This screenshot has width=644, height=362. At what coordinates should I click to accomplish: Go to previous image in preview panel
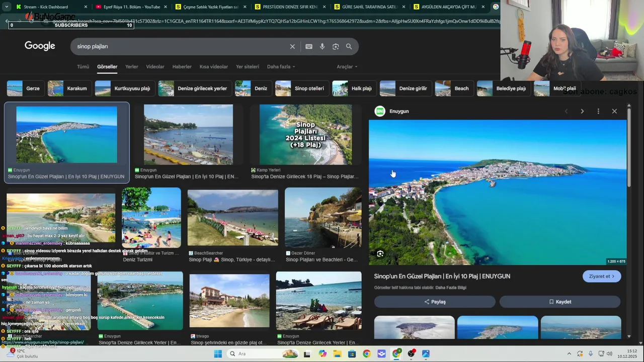(x=566, y=111)
